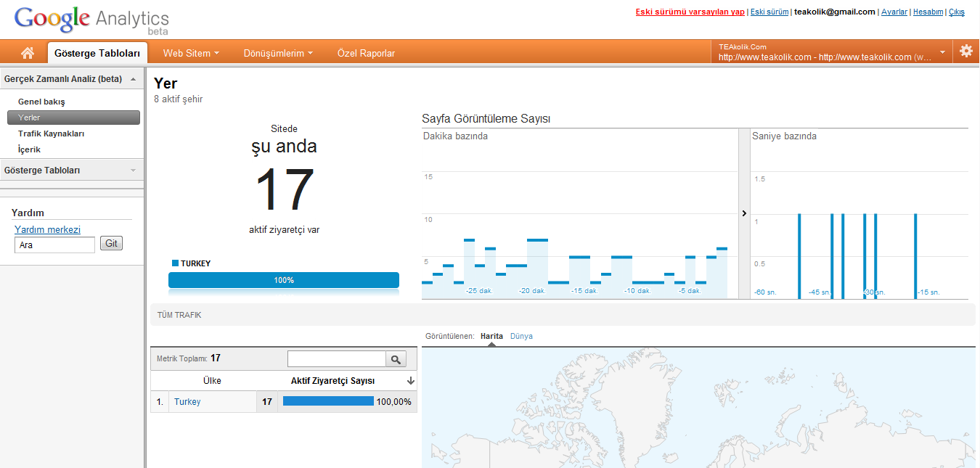Click the "Metrik Toplamı: 17" label
980x468 pixels.
coord(189,358)
